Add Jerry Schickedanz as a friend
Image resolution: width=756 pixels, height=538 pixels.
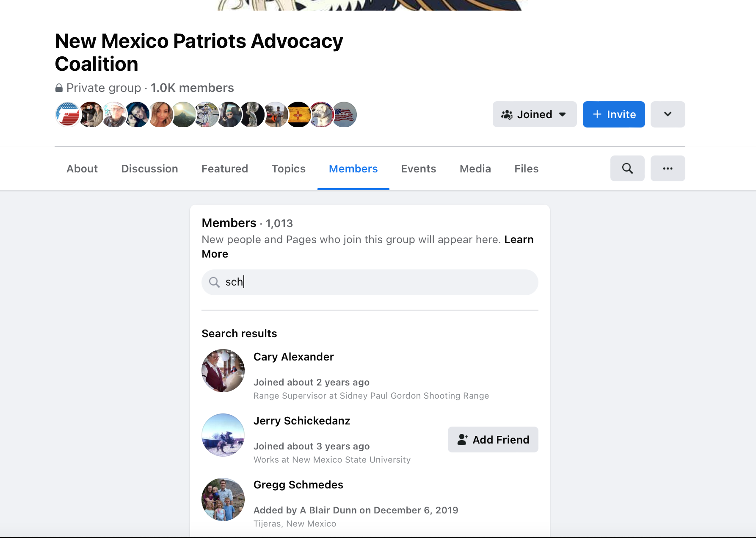(493, 440)
